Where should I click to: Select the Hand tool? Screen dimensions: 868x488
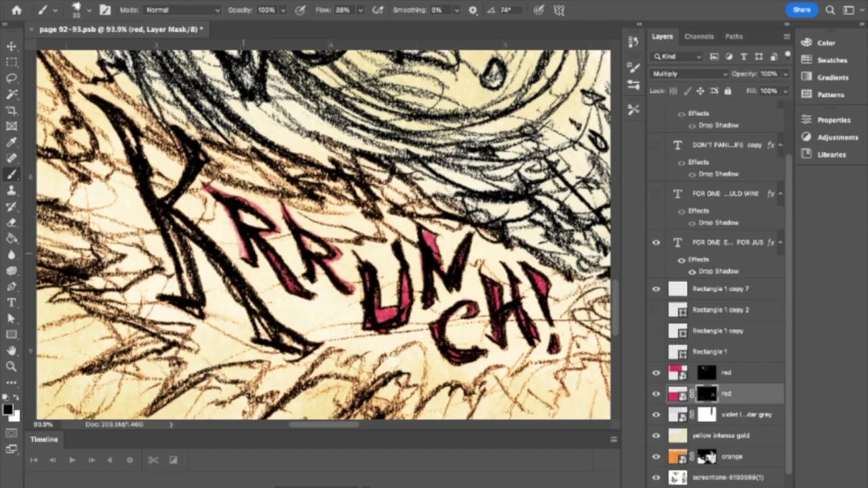pyautogui.click(x=12, y=350)
